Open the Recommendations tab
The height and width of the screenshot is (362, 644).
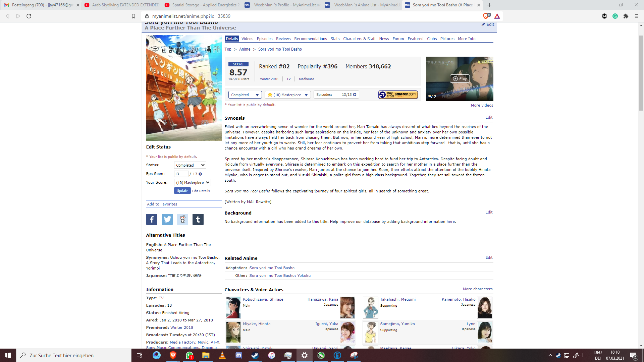click(311, 39)
